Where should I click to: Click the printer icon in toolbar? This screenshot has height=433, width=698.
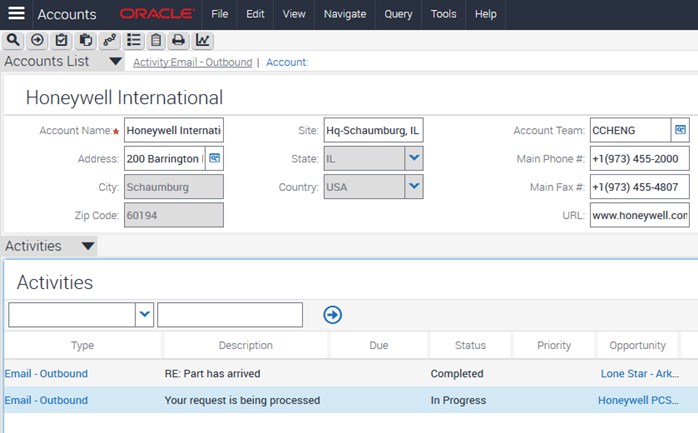[179, 40]
